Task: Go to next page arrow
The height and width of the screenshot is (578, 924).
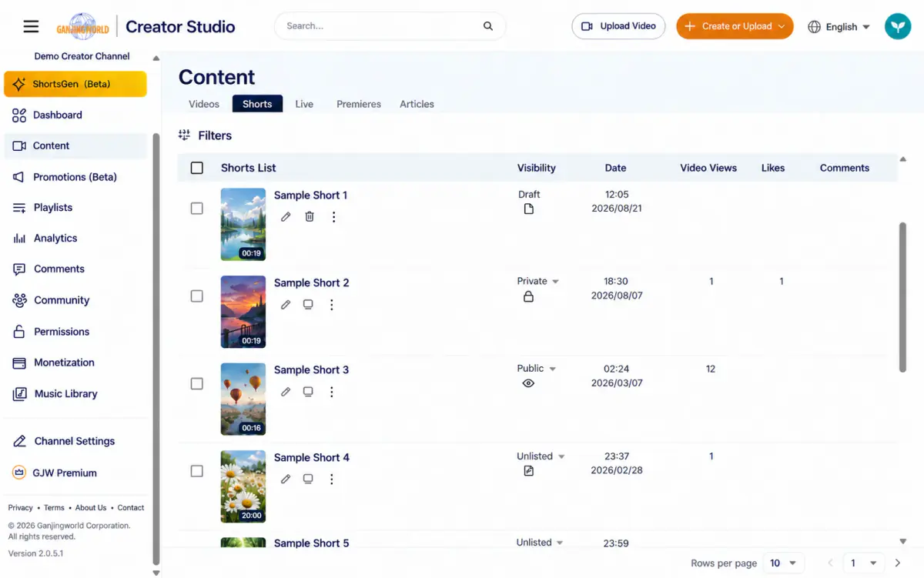Action: 898,563
